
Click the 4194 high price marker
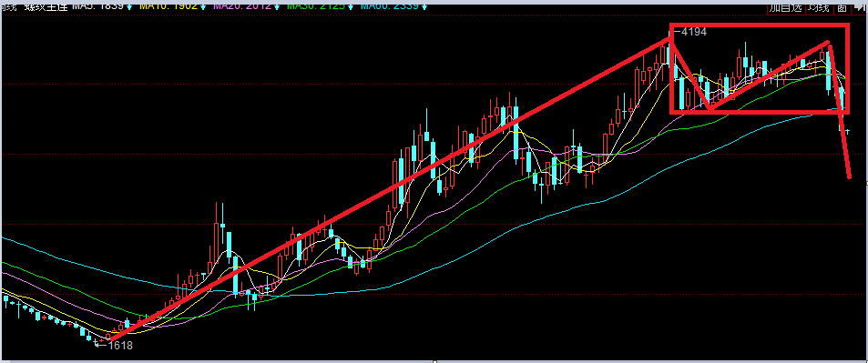click(x=693, y=32)
